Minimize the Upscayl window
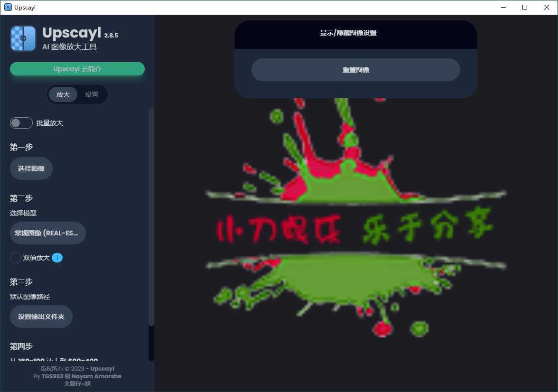This screenshot has width=558, height=392. [503, 7]
